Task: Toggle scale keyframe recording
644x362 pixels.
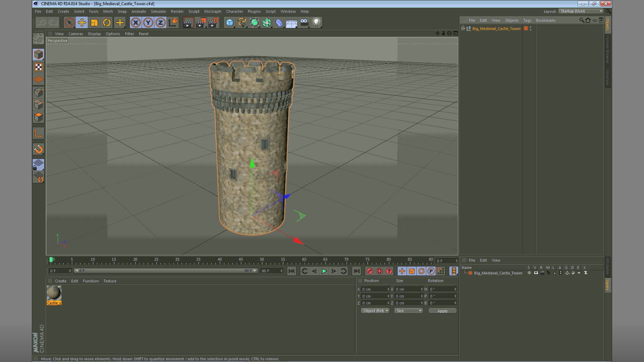Action: (411, 271)
